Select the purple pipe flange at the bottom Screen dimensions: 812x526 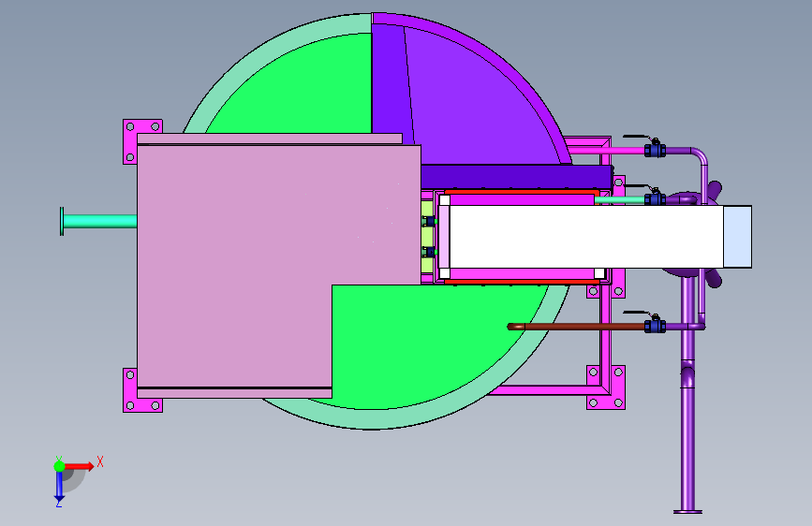tap(687, 512)
